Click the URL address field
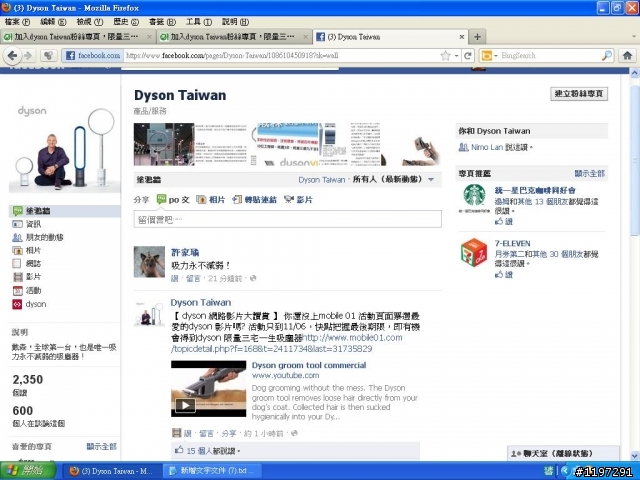 click(x=282, y=56)
